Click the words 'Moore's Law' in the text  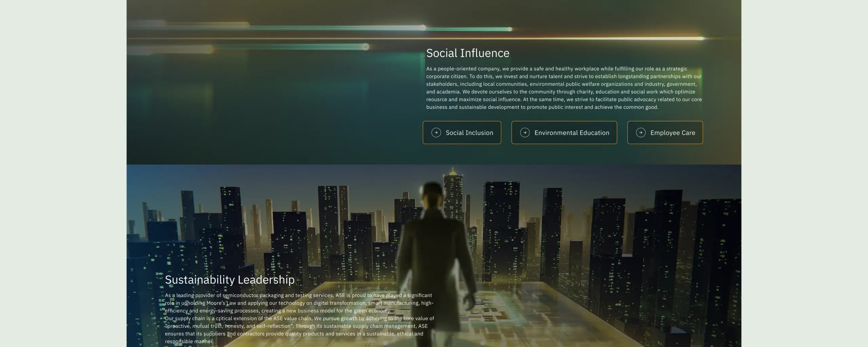(x=221, y=303)
